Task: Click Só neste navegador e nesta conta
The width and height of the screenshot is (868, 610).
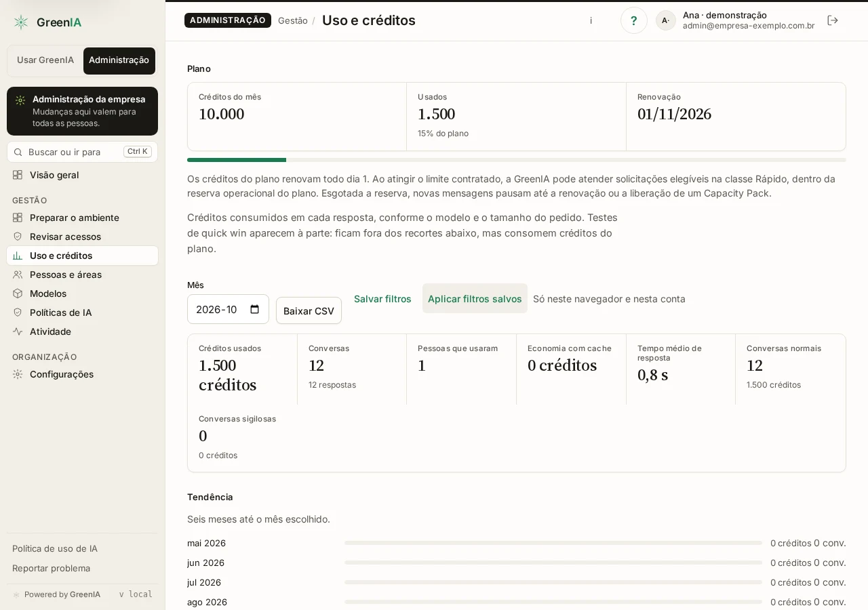Action: pos(609,299)
